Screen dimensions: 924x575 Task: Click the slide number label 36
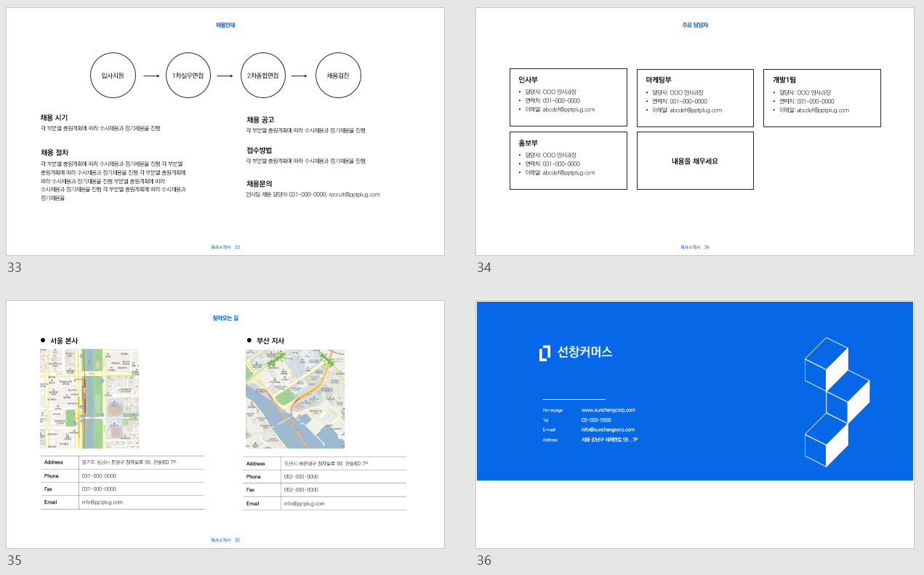pos(484,560)
